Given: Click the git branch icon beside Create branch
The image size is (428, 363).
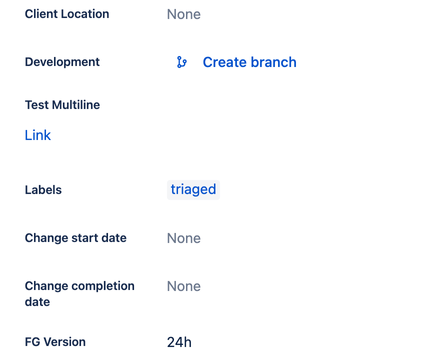Looking at the screenshot, I should pyautogui.click(x=182, y=62).
